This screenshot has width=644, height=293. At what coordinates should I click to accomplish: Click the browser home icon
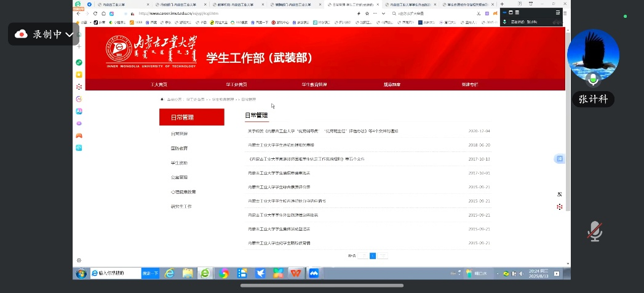tap(103, 13)
